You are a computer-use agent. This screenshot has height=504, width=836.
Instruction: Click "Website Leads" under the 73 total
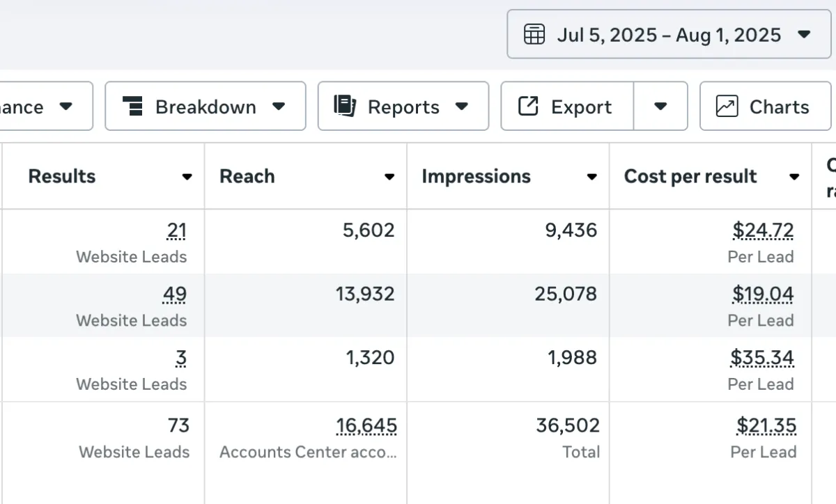(134, 452)
